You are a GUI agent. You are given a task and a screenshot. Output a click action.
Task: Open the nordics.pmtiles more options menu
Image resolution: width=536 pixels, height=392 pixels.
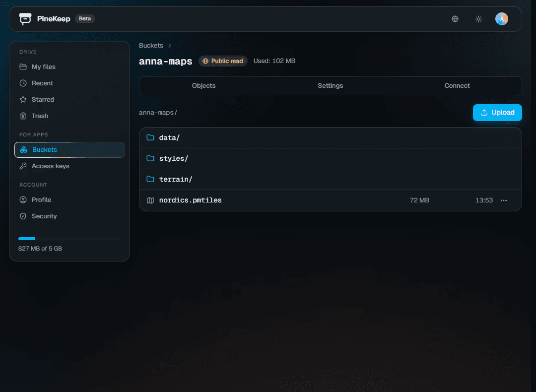tap(504, 200)
